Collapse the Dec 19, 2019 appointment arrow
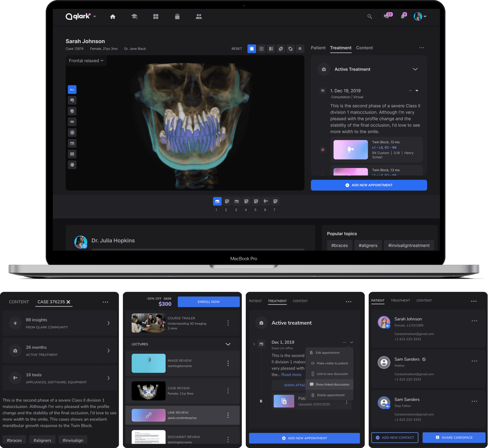 point(417,91)
